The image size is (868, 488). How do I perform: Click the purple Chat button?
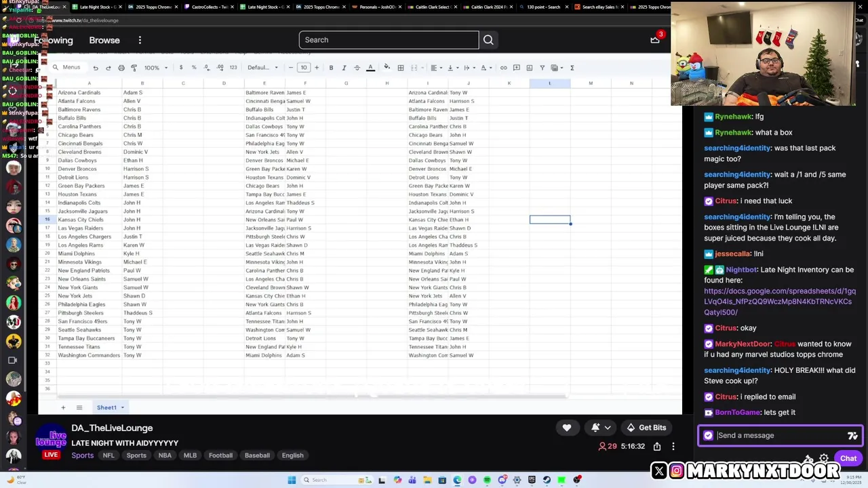click(848, 459)
